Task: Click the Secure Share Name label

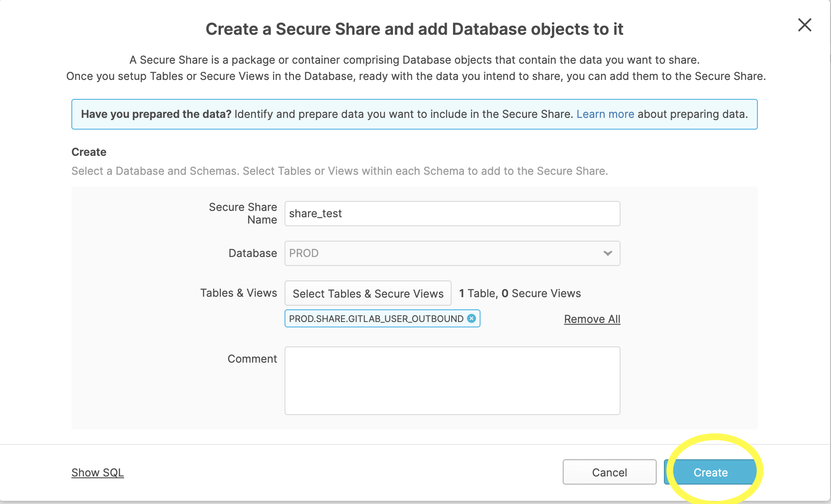Action: pyautogui.click(x=243, y=213)
